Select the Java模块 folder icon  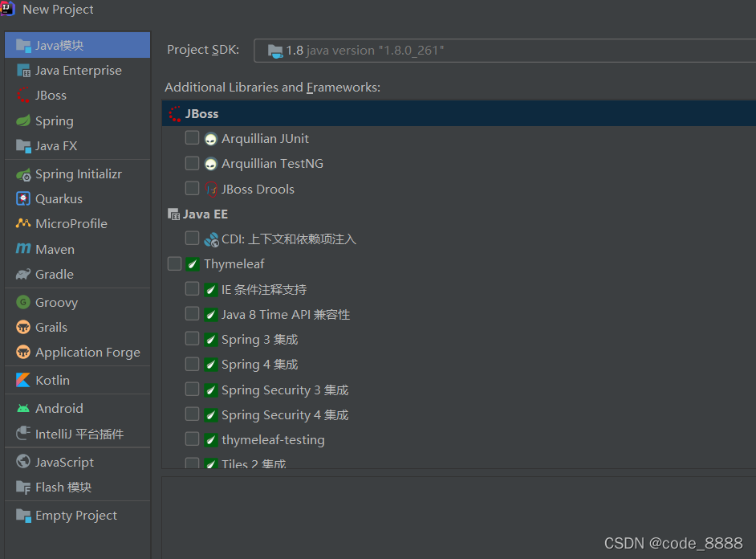click(23, 45)
